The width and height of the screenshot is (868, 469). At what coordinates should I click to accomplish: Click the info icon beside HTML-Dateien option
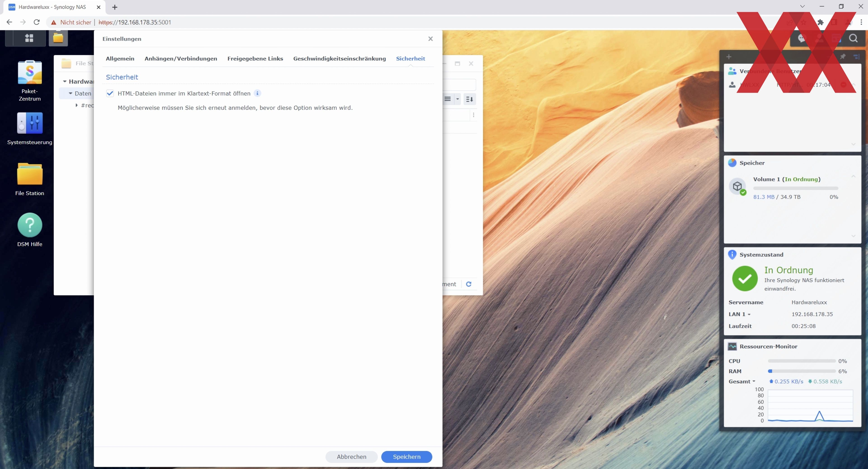257,93
